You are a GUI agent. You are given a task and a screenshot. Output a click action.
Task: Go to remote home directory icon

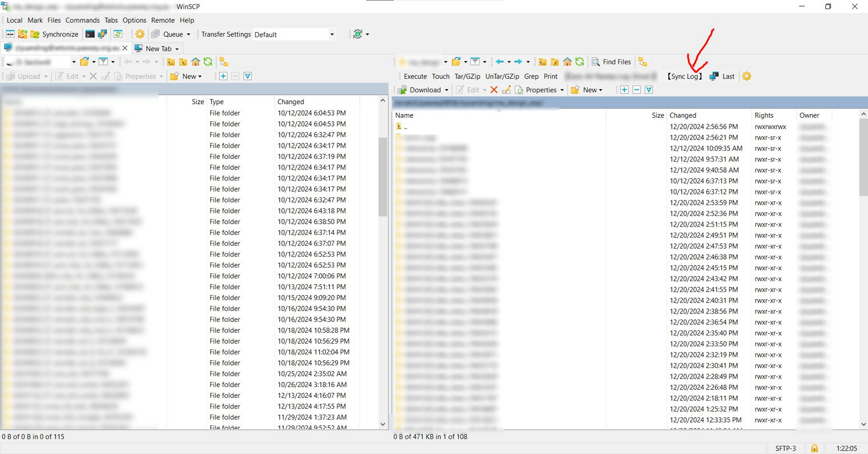coord(567,62)
